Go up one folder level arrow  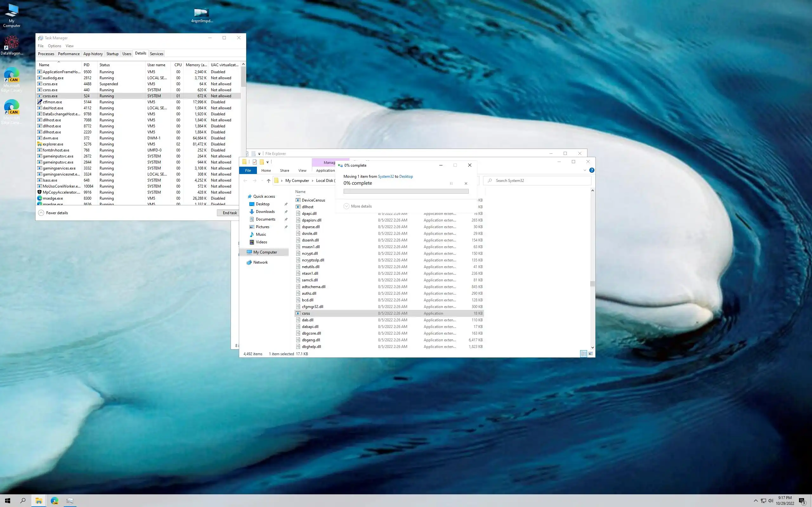pos(268,181)
